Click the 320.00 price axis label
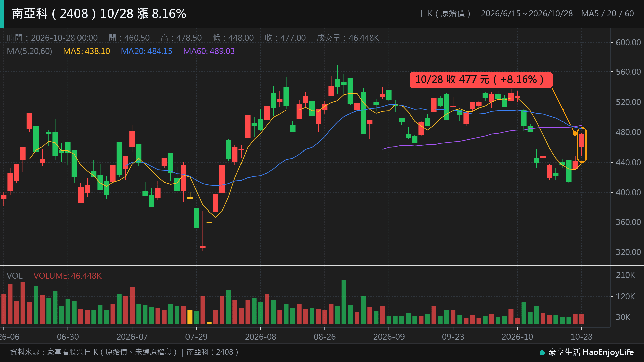 pos(628,252)
